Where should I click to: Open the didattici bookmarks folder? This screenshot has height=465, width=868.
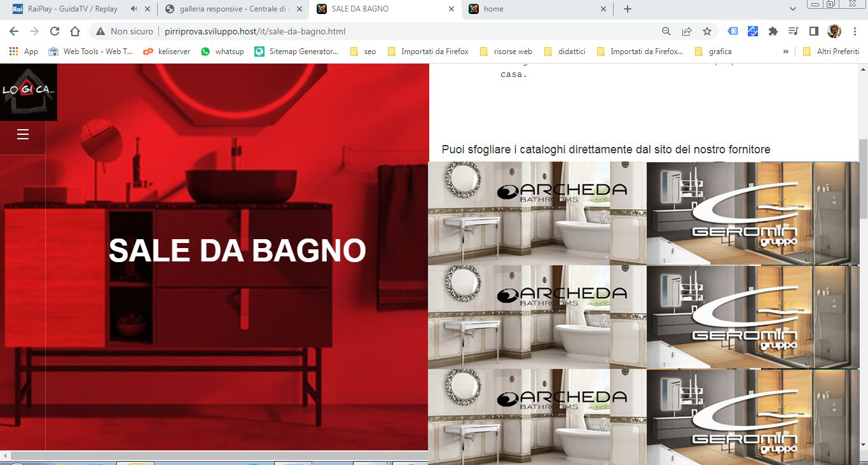point(566,52)
